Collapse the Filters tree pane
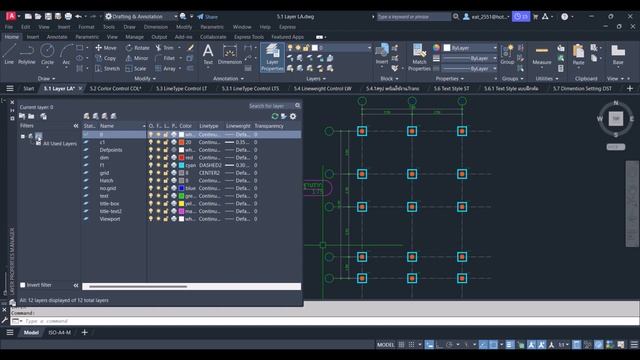The height and width of the screenshot is (360, 640). point(76,126)
